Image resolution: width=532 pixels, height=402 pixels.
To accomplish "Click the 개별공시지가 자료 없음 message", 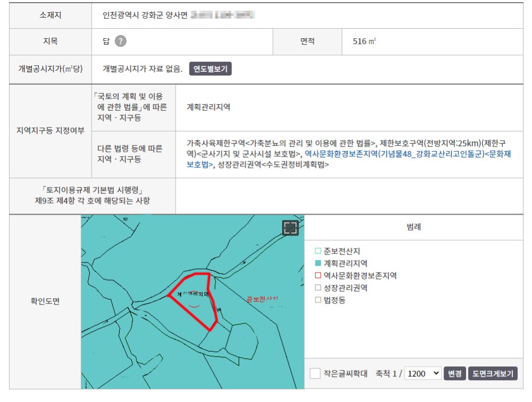I will pyautogui.click(x=143, y=69).
